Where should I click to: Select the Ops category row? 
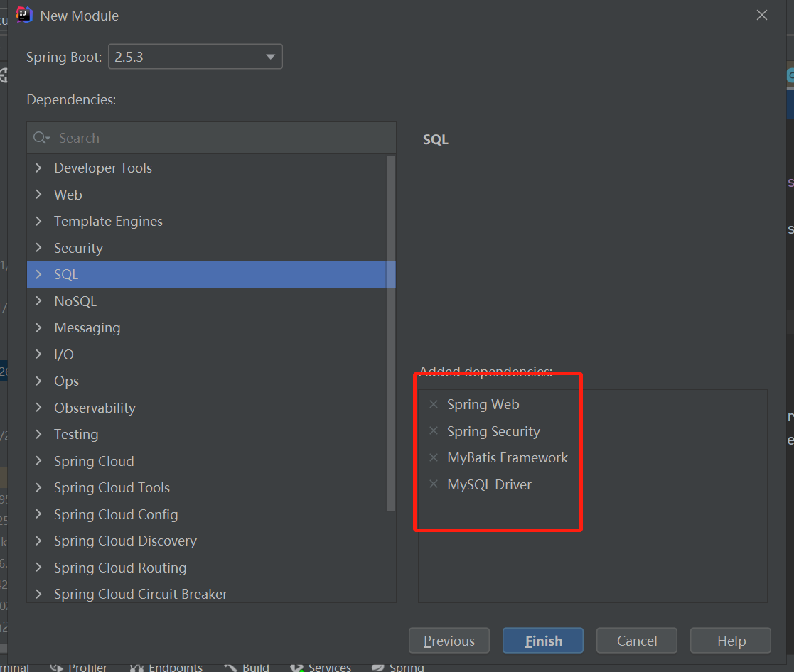tap(207, 381)
